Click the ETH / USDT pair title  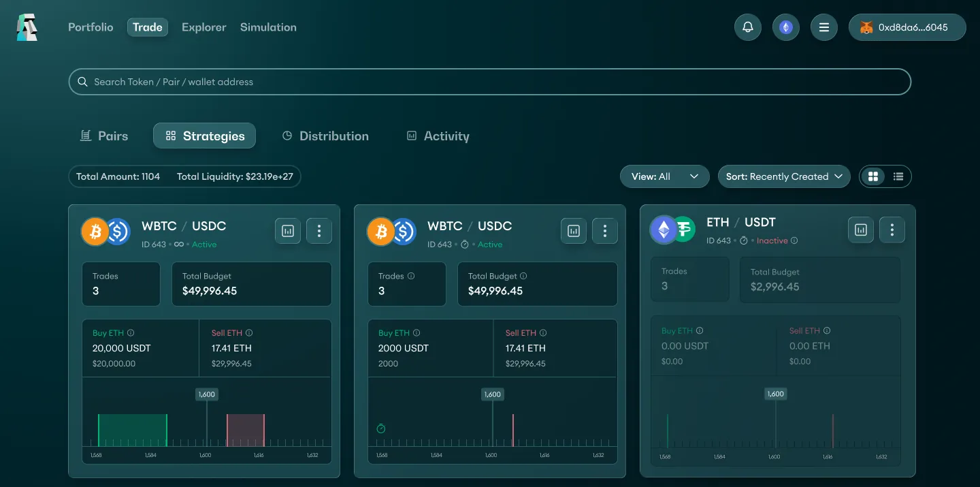[x=741, y=222]
